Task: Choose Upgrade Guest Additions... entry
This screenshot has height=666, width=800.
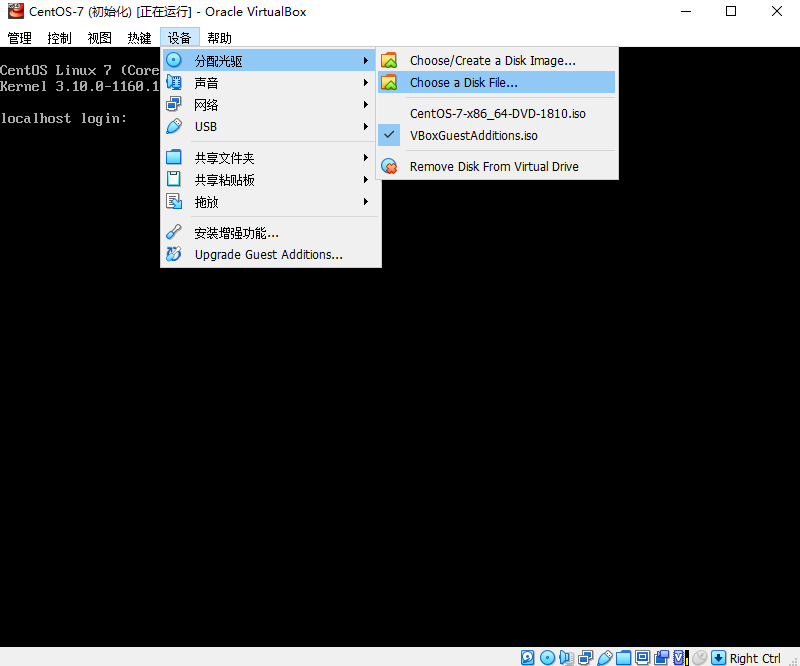Action: (x=271, y=254)
